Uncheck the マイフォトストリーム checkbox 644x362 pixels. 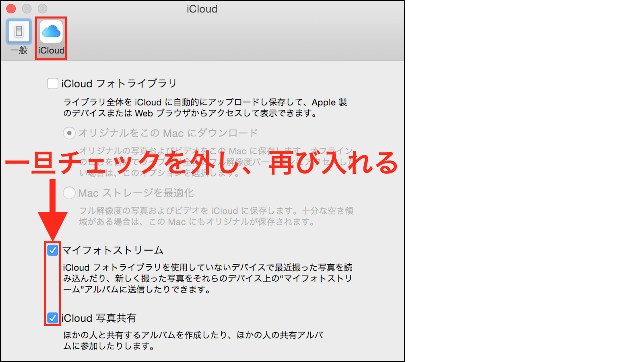[x=53, y=250]
